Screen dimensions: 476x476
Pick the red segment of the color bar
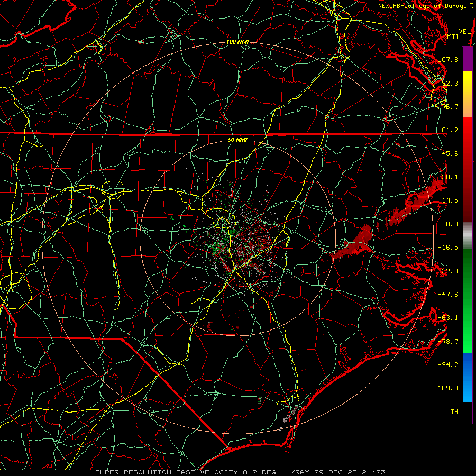click(467, 169)
